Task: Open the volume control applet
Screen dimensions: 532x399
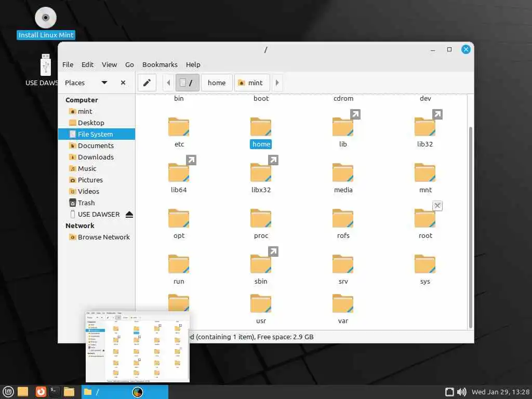Action: pyautogui.click(x=461, y=392)
